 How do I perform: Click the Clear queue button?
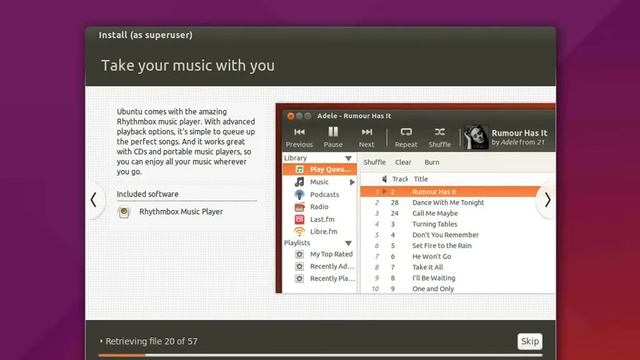pyautogui.click(x=403, y=162)
